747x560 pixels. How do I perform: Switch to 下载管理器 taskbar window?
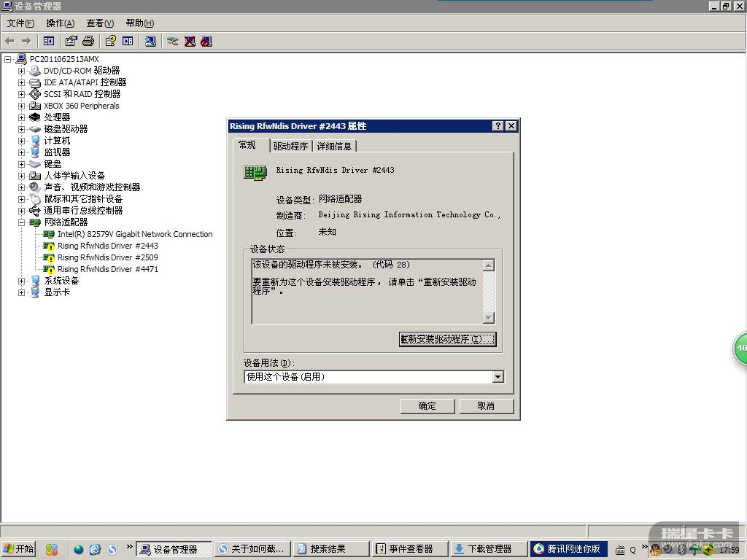click(x=489, y=549)
